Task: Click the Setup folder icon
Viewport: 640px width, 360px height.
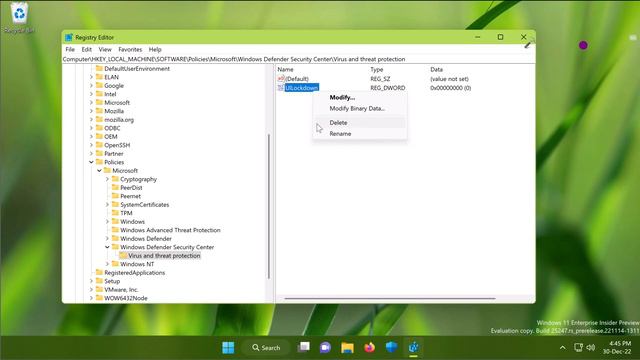Action: pyautogui.click(x=99, y=281)
